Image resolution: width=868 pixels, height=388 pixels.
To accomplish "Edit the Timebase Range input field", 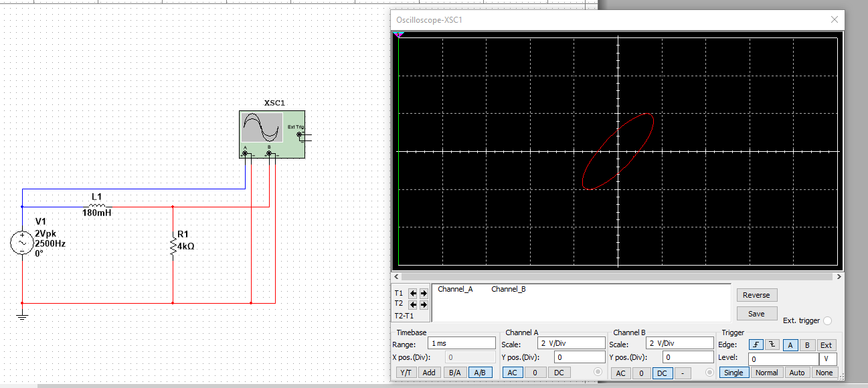I will (x=460, y=343).
